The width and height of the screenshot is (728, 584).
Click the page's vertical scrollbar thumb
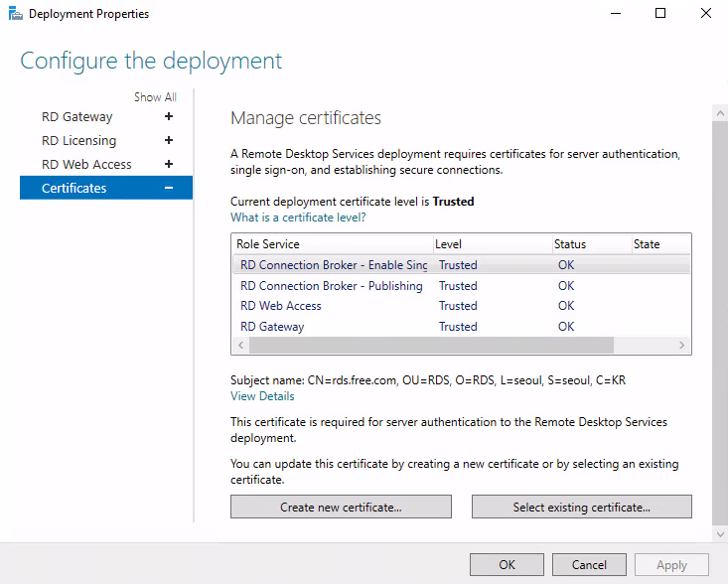[720, 323]
